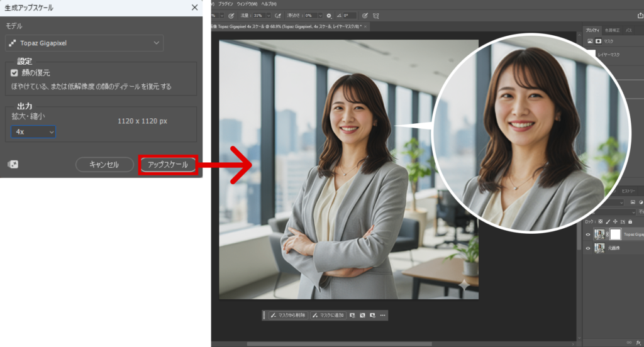The width and height of the screenshot is (644, 347).
Task: Click the more options ellipsis on the contextual bar
Action: coord(382,315)
